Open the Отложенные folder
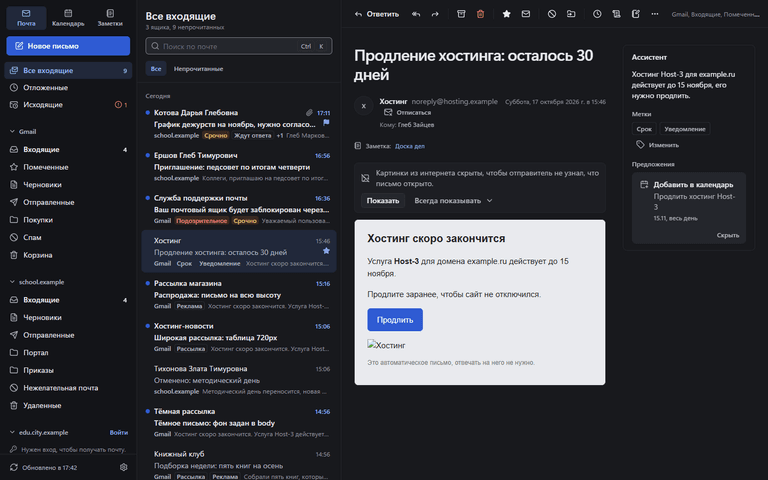Viewport: 768px width, 480px height. click(x=68, y=88)
